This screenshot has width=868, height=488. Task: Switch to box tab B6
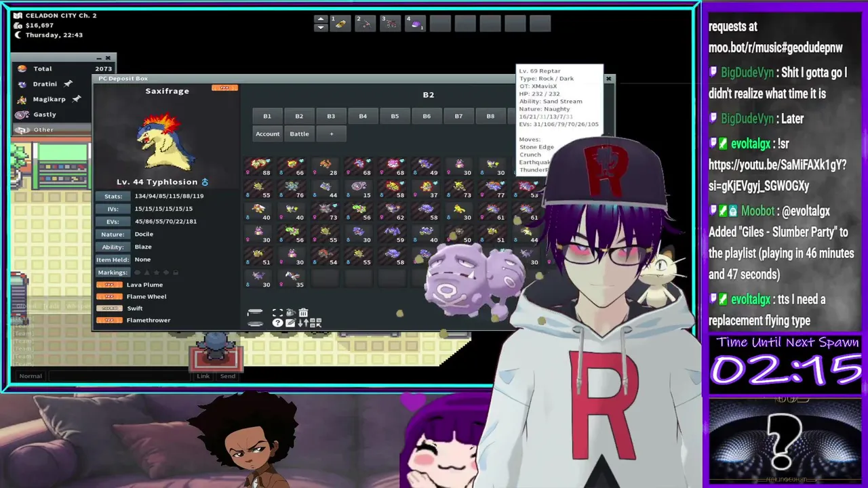point(427,116)
